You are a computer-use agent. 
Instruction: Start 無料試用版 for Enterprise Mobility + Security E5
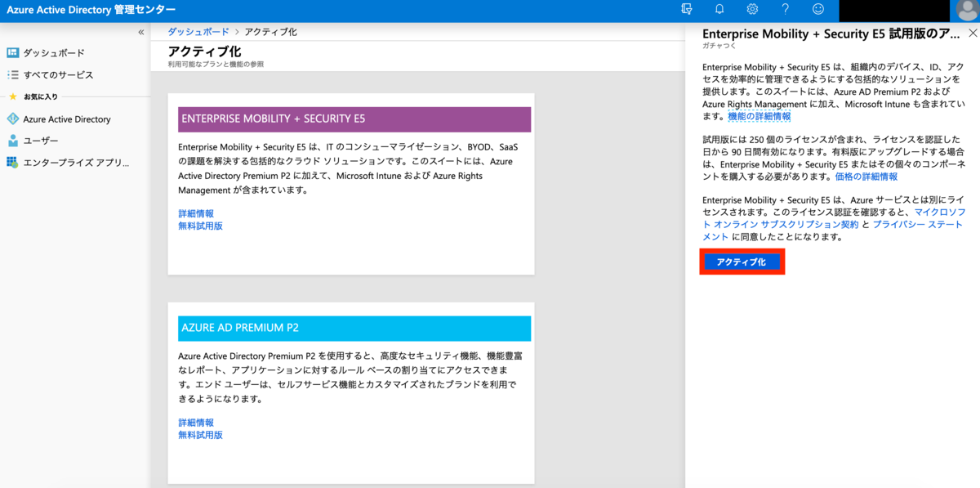(200, 226)
